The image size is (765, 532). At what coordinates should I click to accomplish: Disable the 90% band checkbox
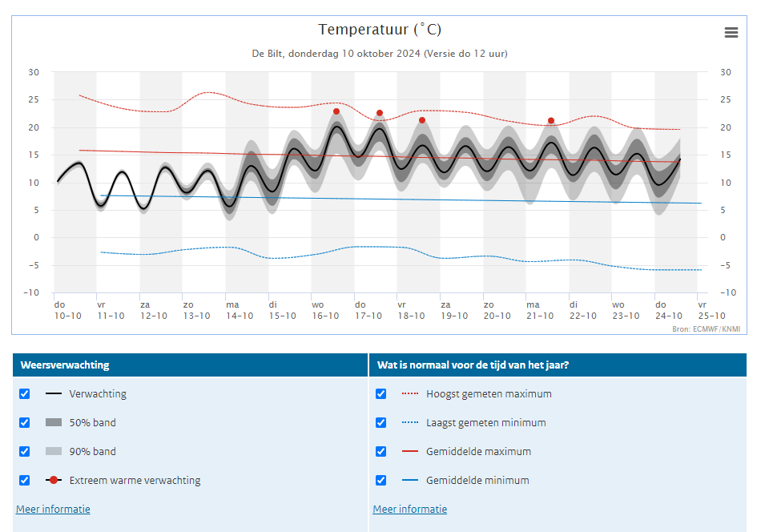(x=24, y=451)
